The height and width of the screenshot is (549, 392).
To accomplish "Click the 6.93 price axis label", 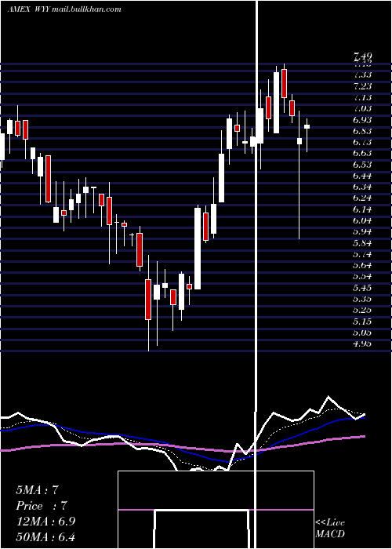I will 362,120.
